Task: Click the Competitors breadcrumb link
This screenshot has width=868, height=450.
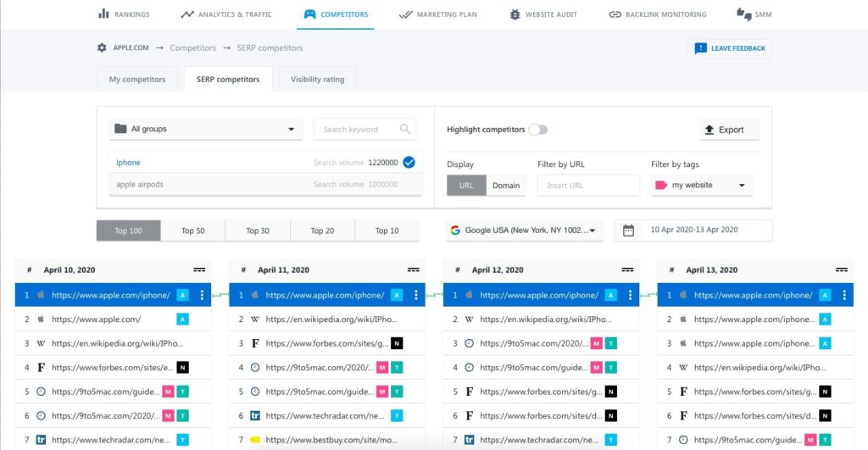Action: [x=192, y=47]
